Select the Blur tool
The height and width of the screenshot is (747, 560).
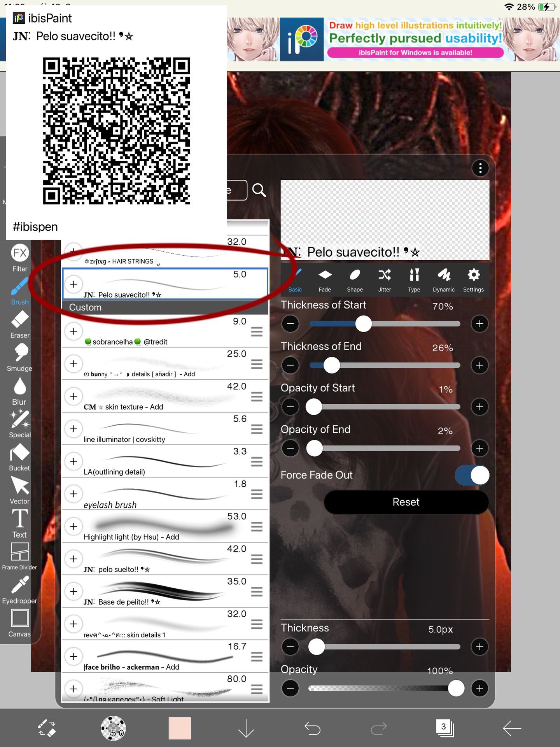(19, 391)
